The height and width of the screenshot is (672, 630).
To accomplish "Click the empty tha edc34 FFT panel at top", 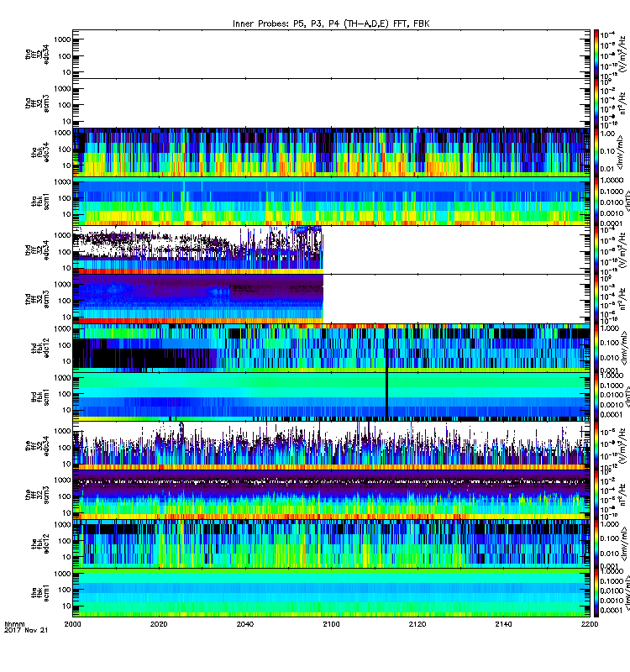I will (x=331, y=54).
